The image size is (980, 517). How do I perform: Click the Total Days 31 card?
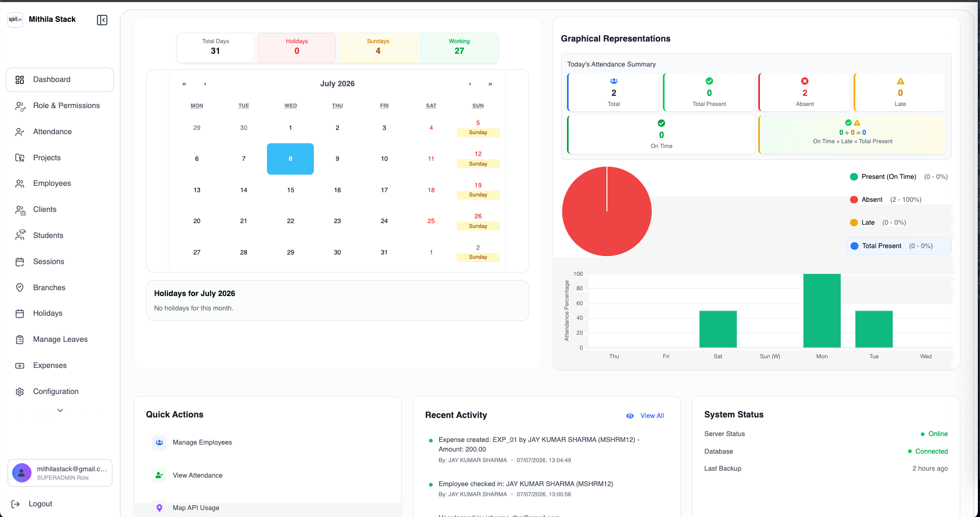(215, 47)
